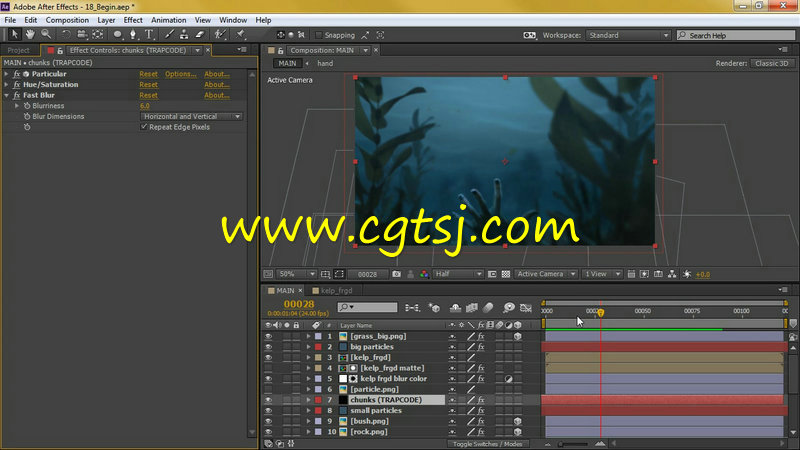Select the Unified Camera tool

click(x=82, y=35)
